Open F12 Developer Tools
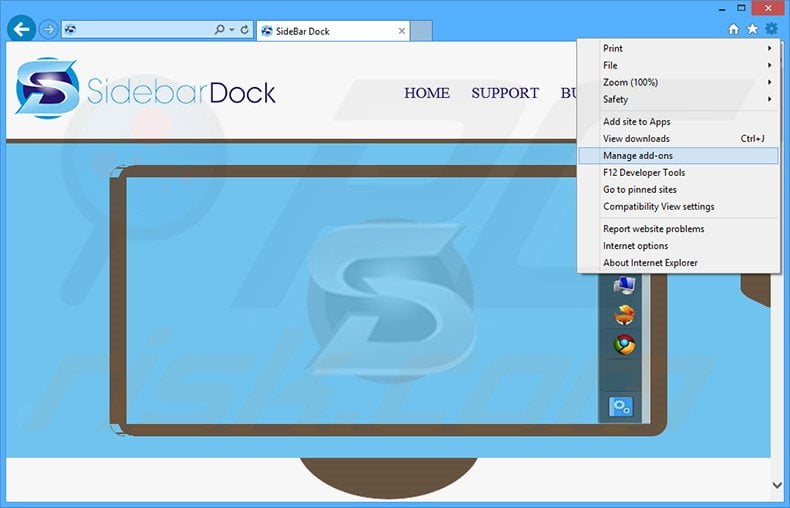 (x=678, y=172)
